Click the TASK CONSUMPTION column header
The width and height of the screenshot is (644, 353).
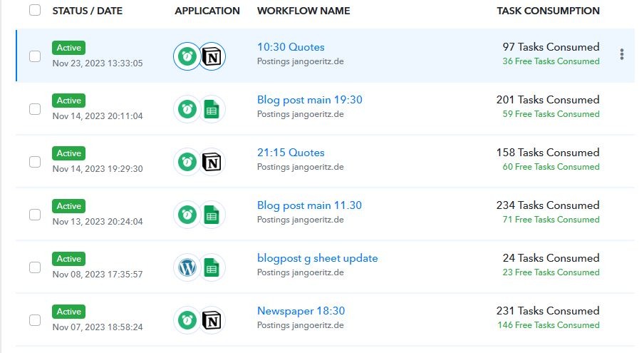tap(548, 11)
